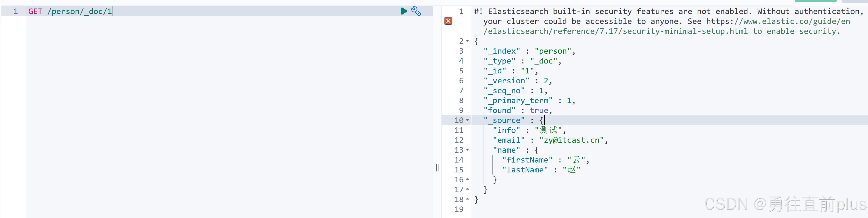Click the "lastName" : "赵" line
The width and height of the screenshot is (868, 218).
coord(541,170)
